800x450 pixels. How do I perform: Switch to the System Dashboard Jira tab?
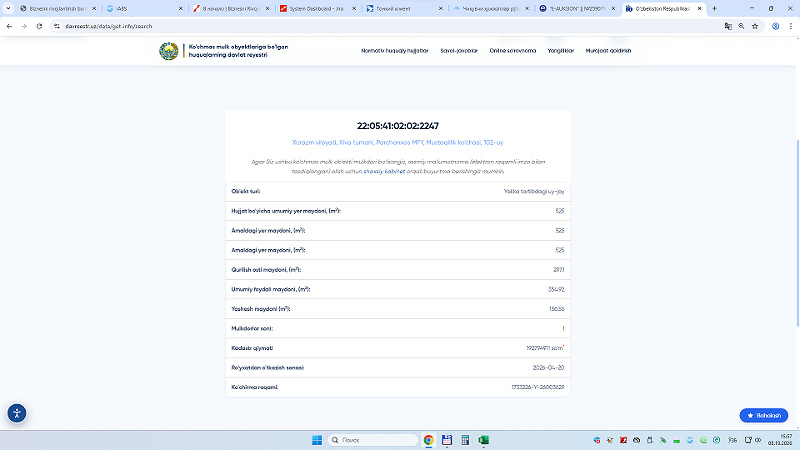(x=317, y=8)
